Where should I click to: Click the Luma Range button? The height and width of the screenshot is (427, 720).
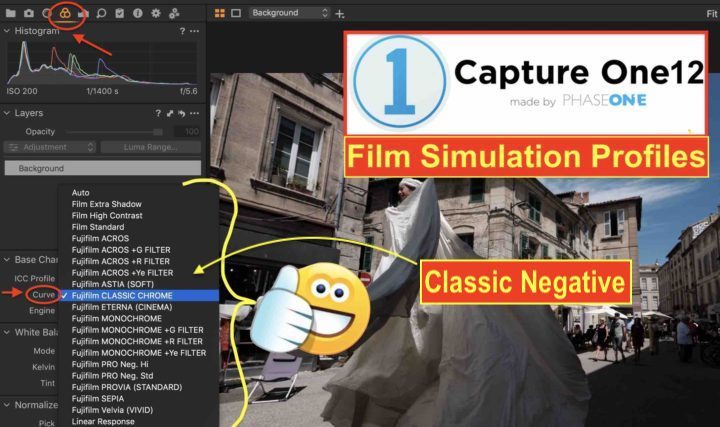pyautogui.click(x=151, y=147)
